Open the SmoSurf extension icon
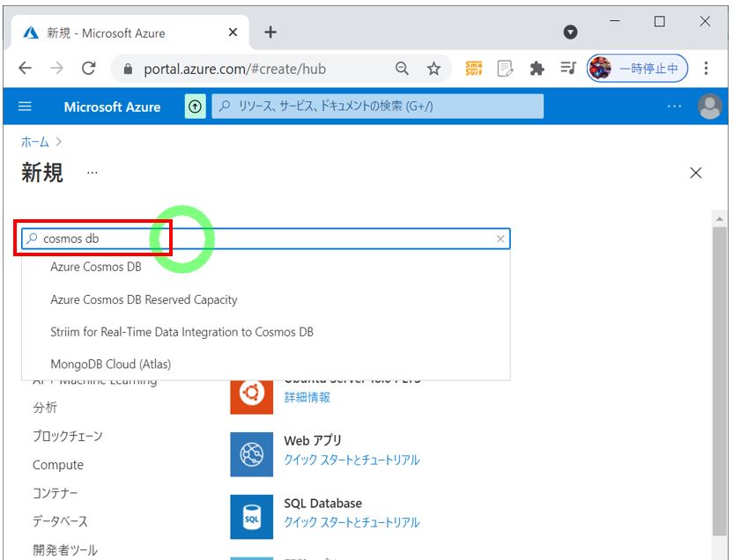 click(x=474, y=69)
